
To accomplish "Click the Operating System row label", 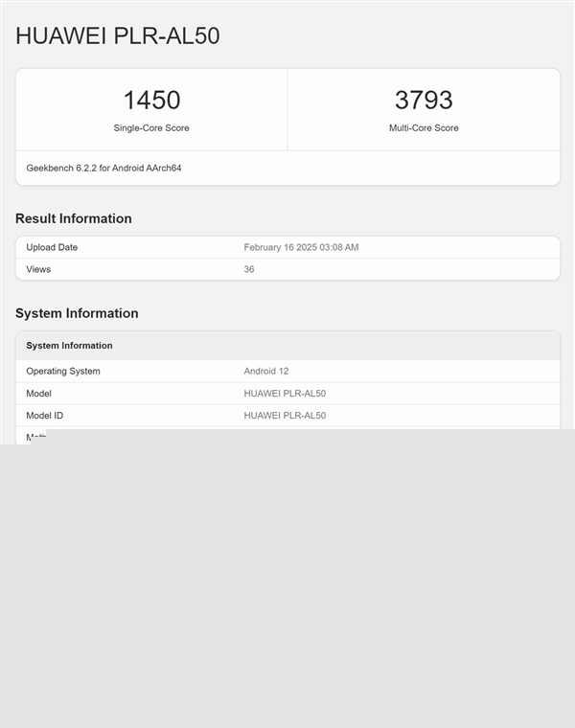I will [63, 371].
